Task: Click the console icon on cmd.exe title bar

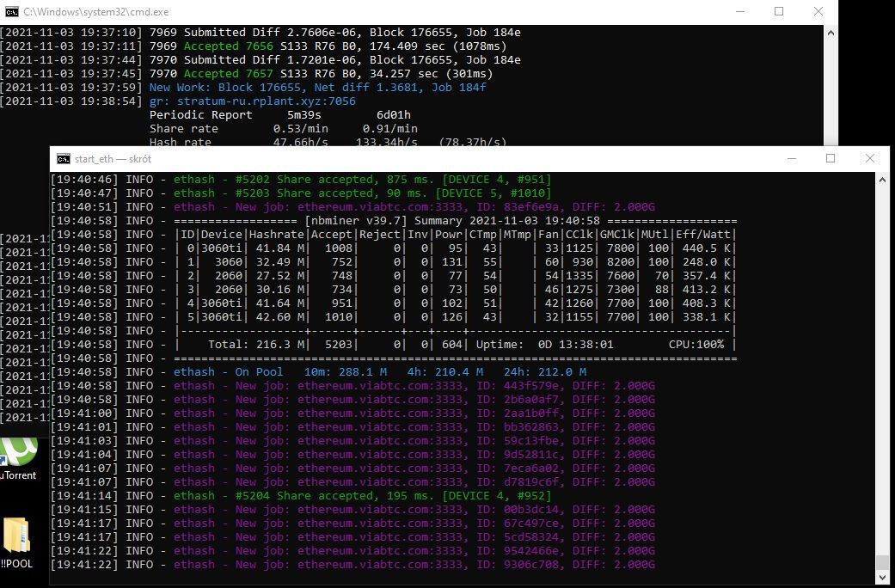Action: [x=11, y=11]
